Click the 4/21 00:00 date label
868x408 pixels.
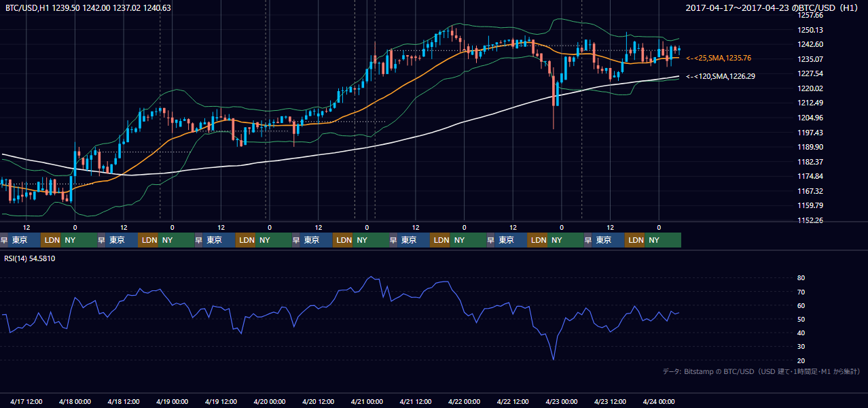tap(367, 401)
